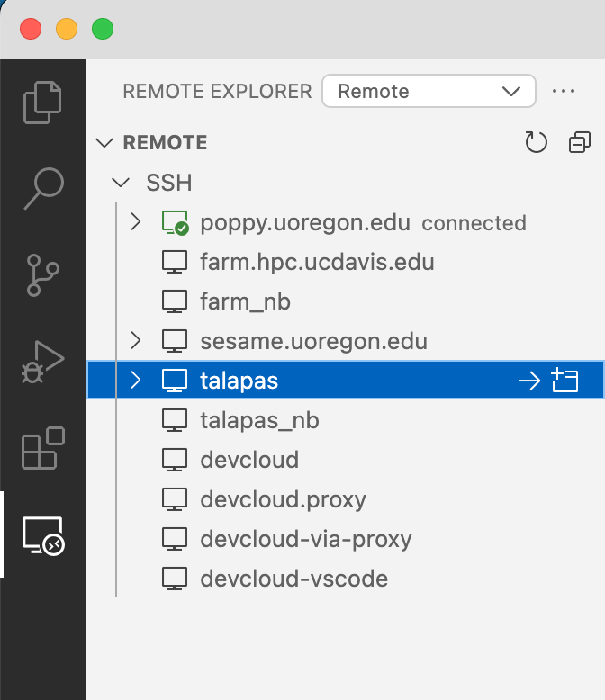Expand the sesame.uoregon.edu host

point(135,341)
